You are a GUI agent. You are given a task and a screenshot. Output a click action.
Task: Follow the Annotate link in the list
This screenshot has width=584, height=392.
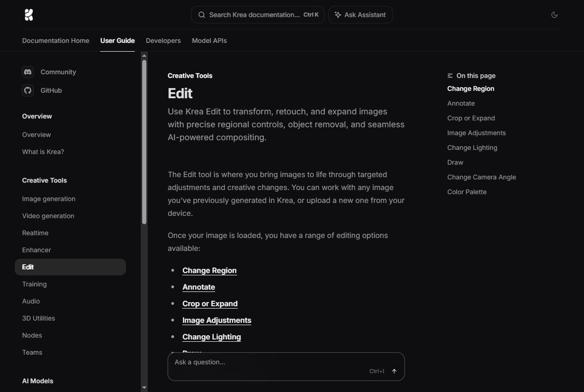[199, 287]
